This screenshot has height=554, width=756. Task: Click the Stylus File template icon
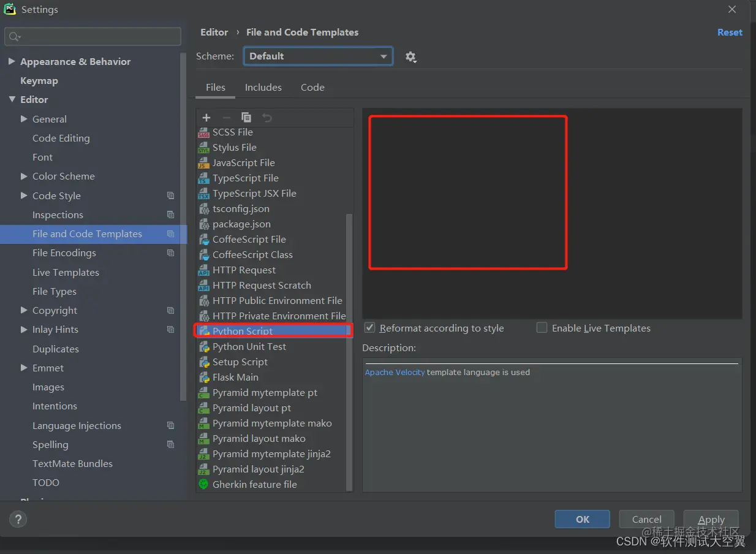tap(203, 148)
